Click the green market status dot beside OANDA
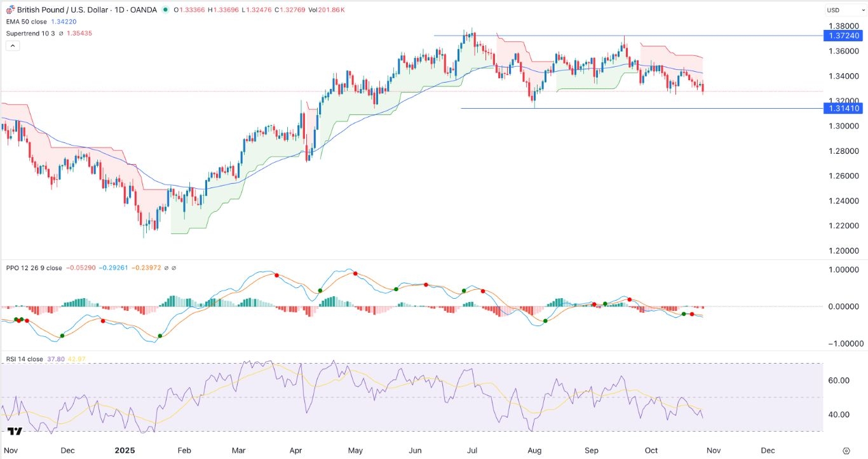Screen dimensions: 868x459 coord(166,10)
